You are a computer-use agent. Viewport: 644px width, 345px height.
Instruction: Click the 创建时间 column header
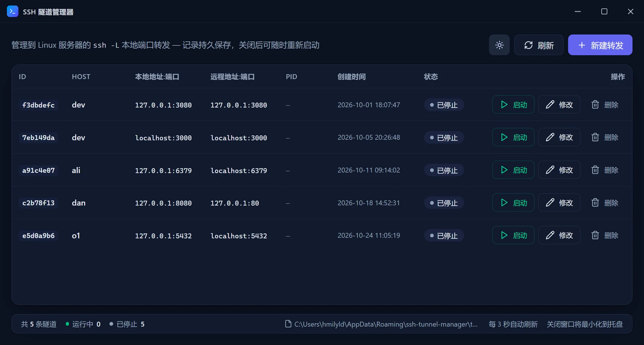(x=352, y=77)
